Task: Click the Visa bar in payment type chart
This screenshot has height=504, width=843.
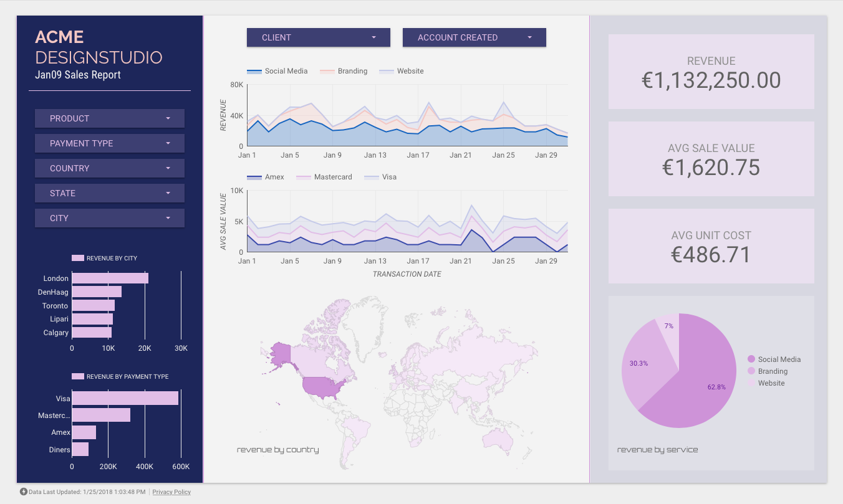Action: (125, 398)
